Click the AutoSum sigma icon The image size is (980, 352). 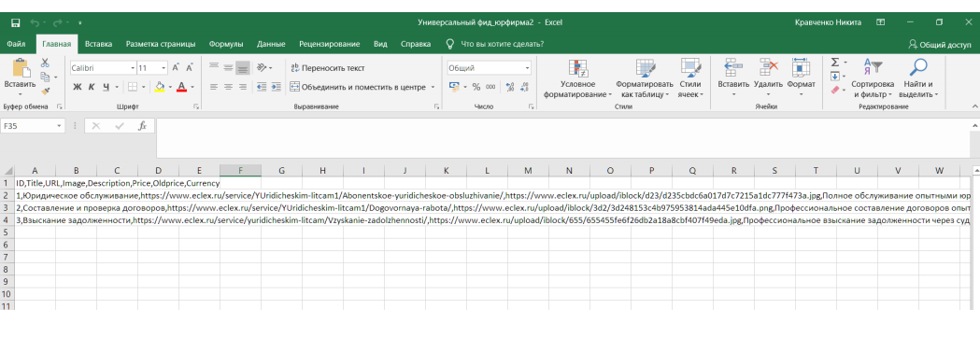point(834,63)
